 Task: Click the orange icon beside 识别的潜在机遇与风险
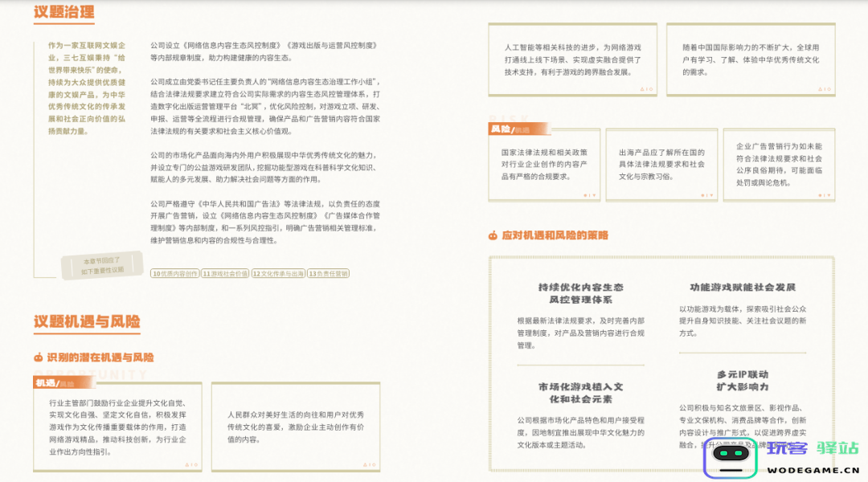tap(39, 357)
